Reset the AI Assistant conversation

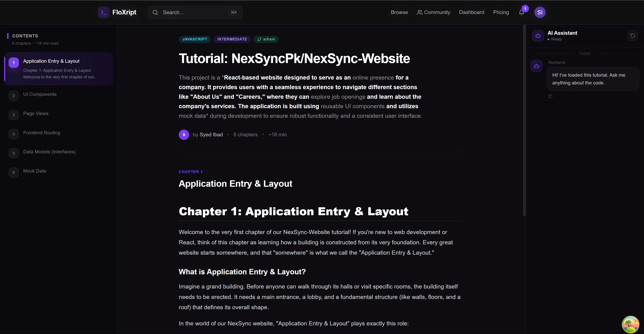click(633, 36)
